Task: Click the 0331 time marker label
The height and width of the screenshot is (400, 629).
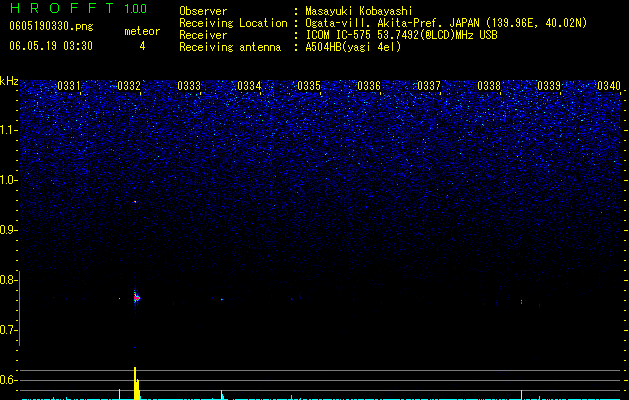Action: (x=69, y=86)
